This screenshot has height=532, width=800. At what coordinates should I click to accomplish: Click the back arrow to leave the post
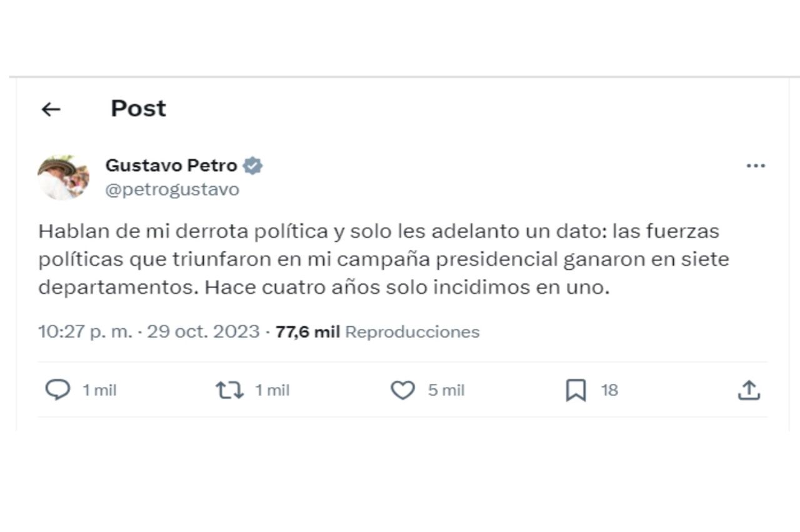51,109
